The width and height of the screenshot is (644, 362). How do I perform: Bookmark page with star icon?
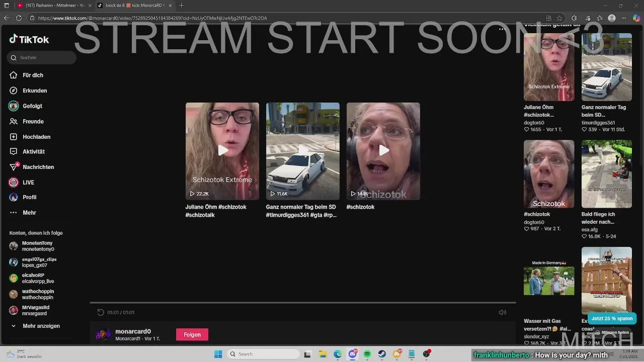[x=559, y=18]
